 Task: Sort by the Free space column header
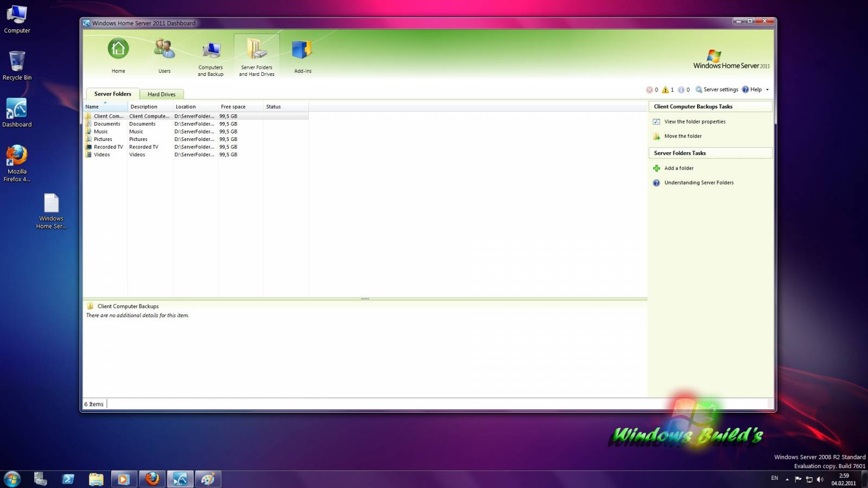[240, 106]
